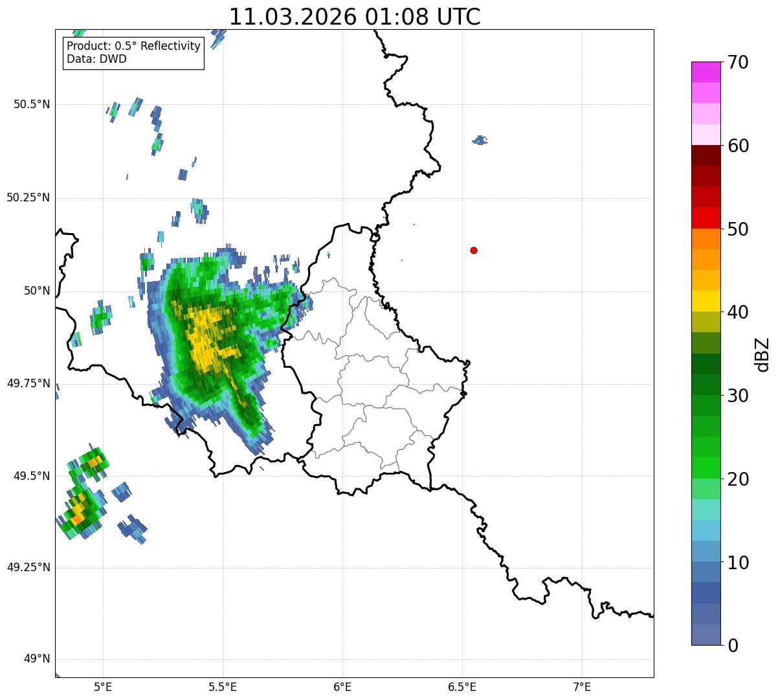Click the "5°E" longitude label
778x700 pixels.
104,687
